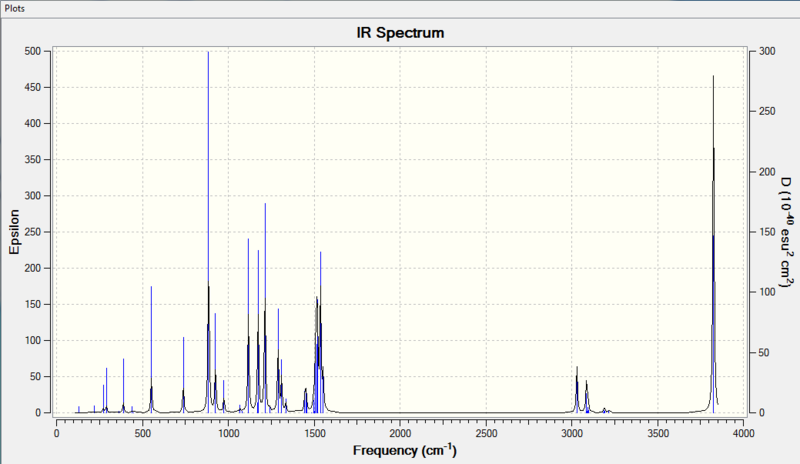
Task: Click the 3000 tick label on the Frequency axis
Action: click(571, 433)
